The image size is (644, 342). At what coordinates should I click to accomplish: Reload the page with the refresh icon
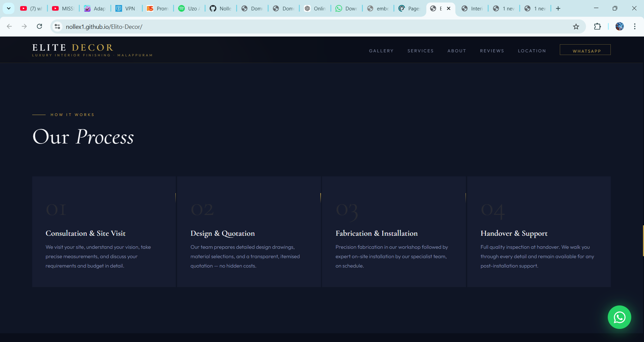[40, 26]
